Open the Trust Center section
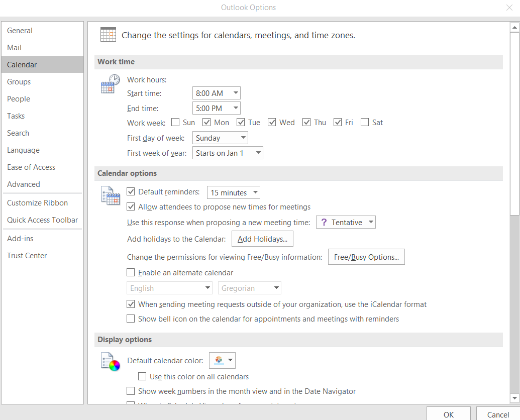The height and width of the screenshot is (420, 520). [27, 255]
